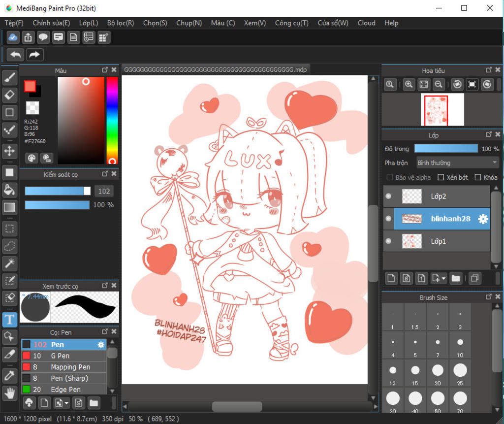Open the Bộ lọc(R) menu

[x=121, y=23]
